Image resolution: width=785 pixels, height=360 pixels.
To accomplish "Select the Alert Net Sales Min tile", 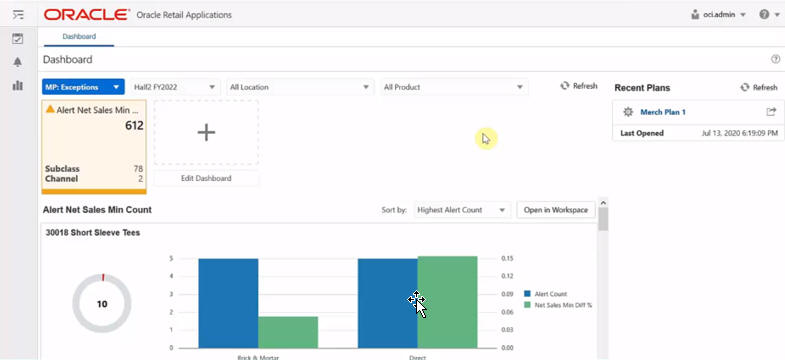I will (x=94, y=147).
